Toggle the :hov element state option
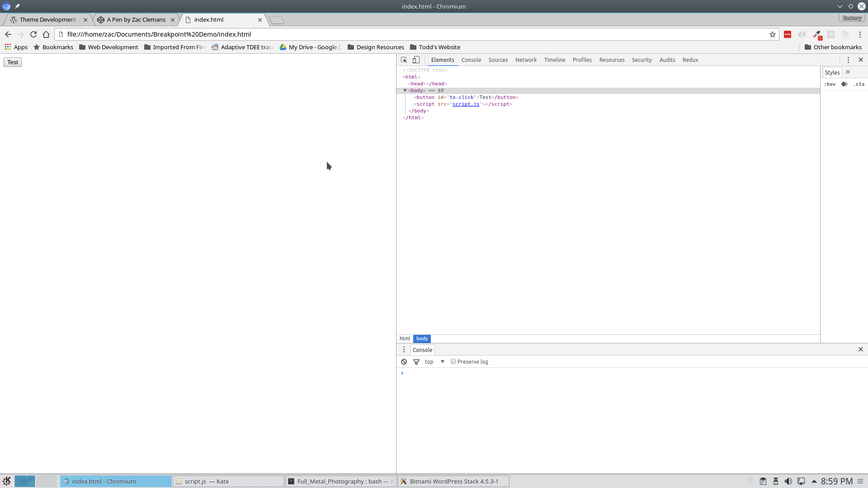The width and height of the screenshot is (868, 488). tap(830, 84)
